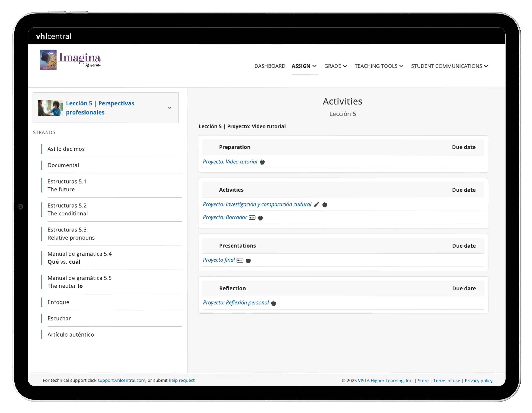This screenshot has height=413, width=532.
Task: Click recording icon next to Proyecto final
Action: click(240, 260)
